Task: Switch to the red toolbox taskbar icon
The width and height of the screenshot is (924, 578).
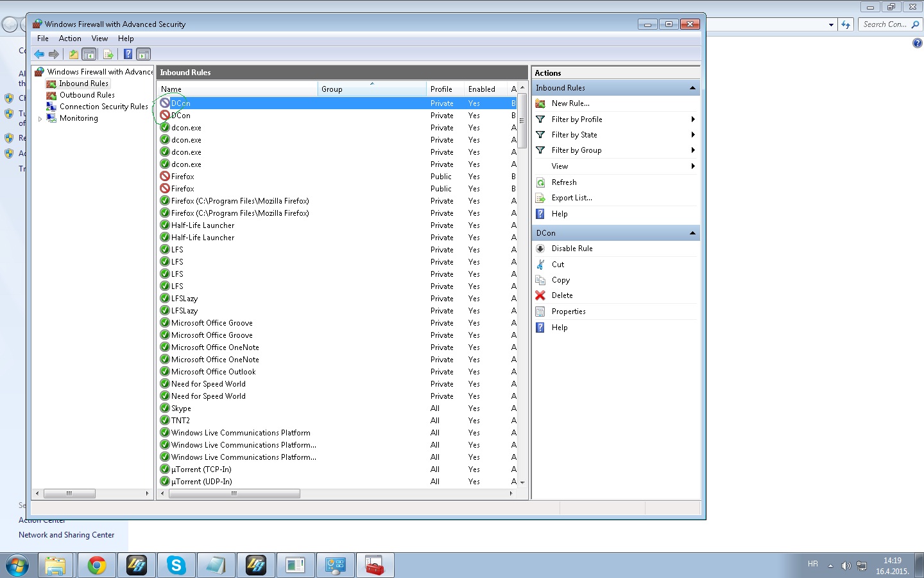Action: click(x=375, y=566)
